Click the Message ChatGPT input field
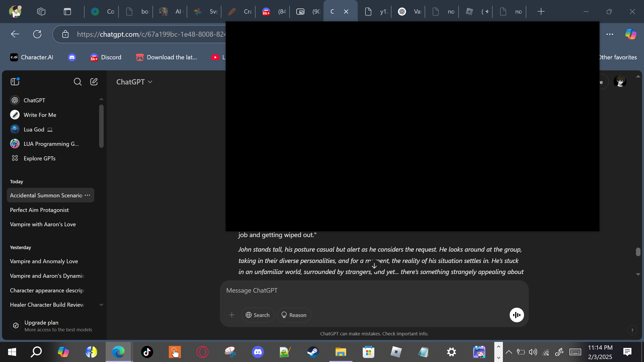 tap(374, 291)
